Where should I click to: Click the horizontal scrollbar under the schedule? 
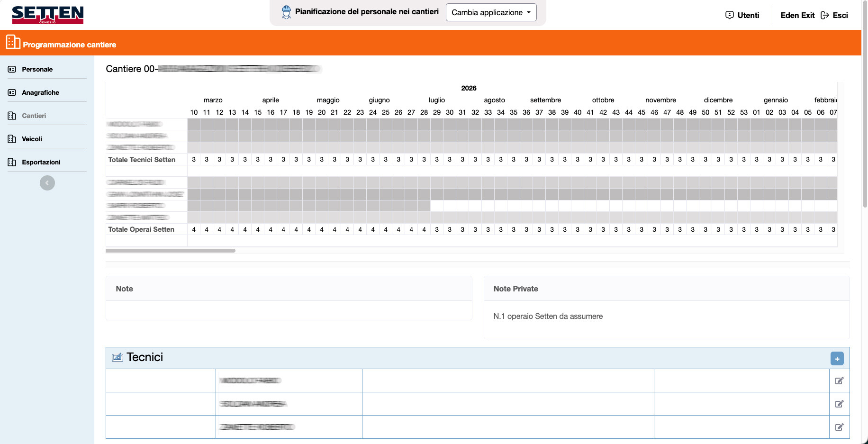(x=171, y=251)
